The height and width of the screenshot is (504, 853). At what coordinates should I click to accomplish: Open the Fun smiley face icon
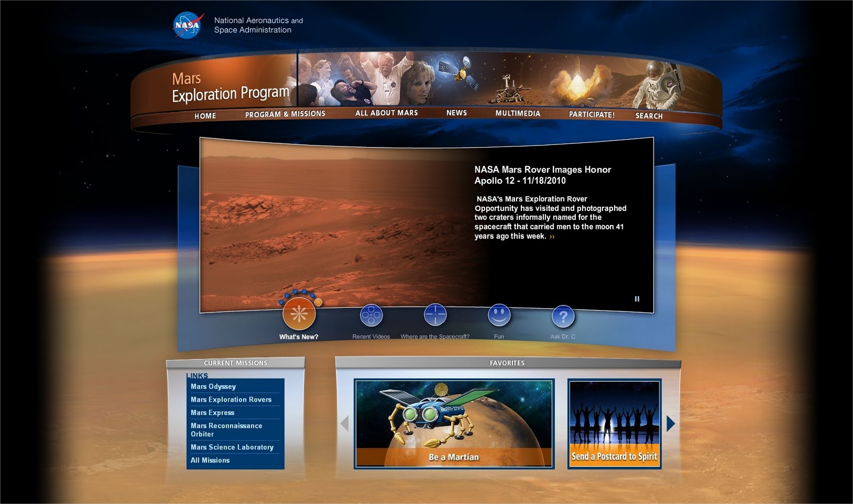click(x=499, y=315)
